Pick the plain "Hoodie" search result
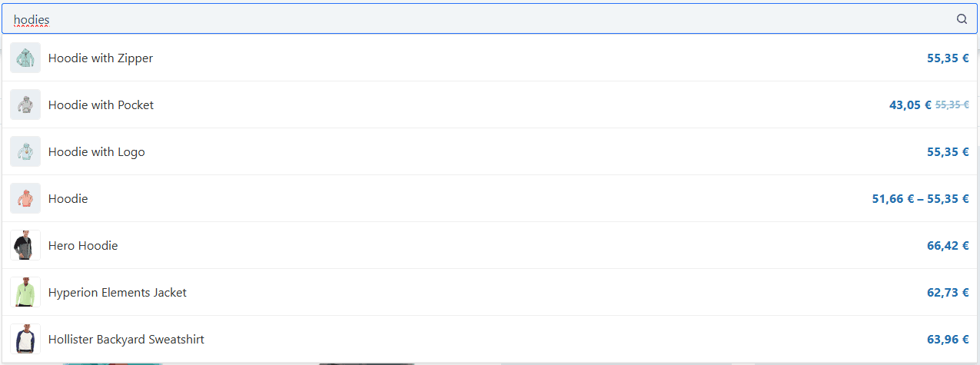This screenshot has width=980, height=365. (68, 199)
